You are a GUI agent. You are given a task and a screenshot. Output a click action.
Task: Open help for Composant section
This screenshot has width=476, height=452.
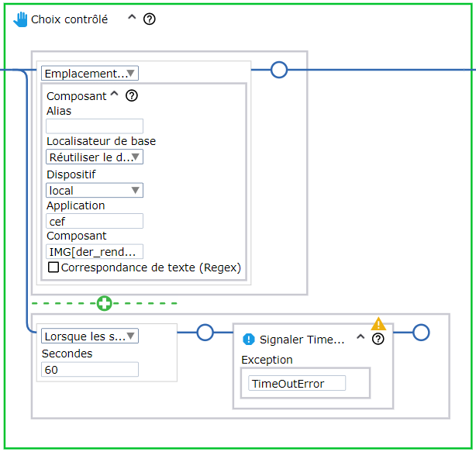[132, 96]
